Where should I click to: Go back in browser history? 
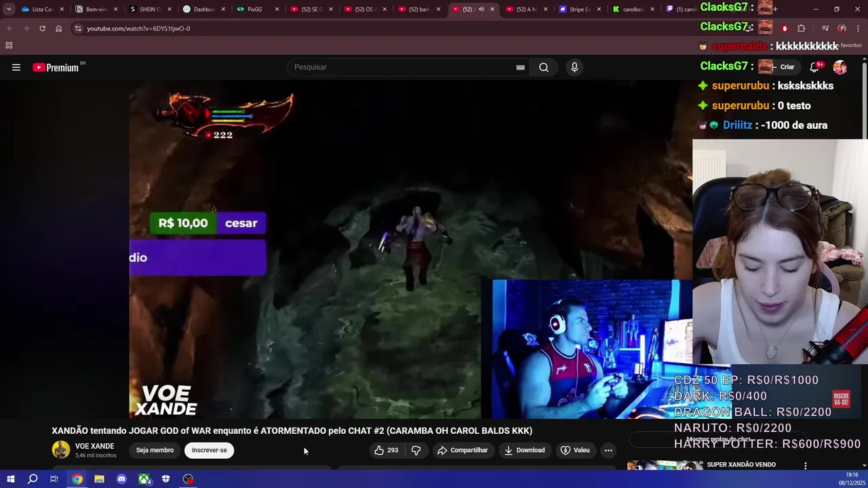click(9, 28)
